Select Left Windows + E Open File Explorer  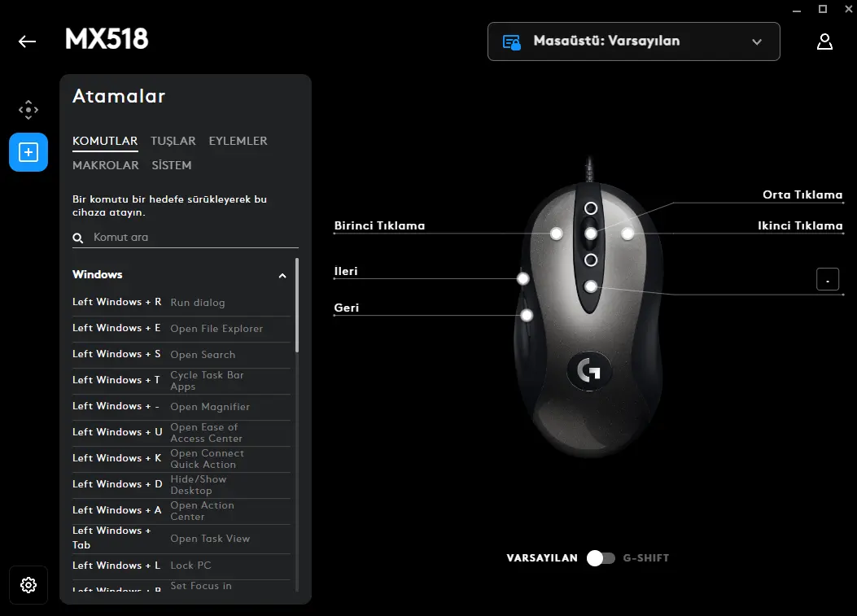pyautogui.click(x=181, y=329)
